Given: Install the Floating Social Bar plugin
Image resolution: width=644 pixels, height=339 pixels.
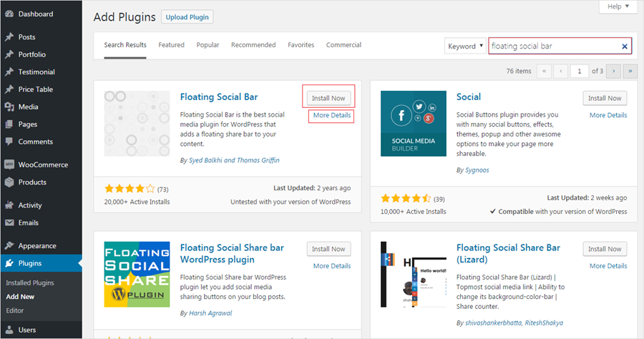Looking at the screenshot, I should 328,98.
